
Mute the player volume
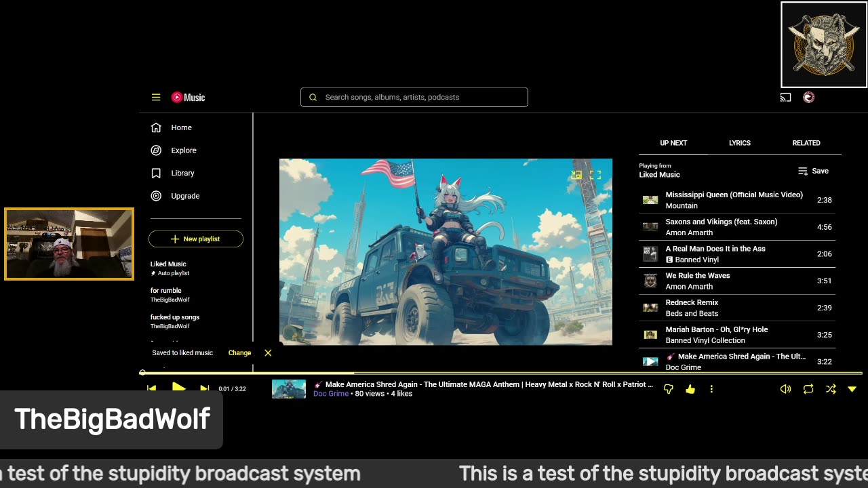[785, 389]
